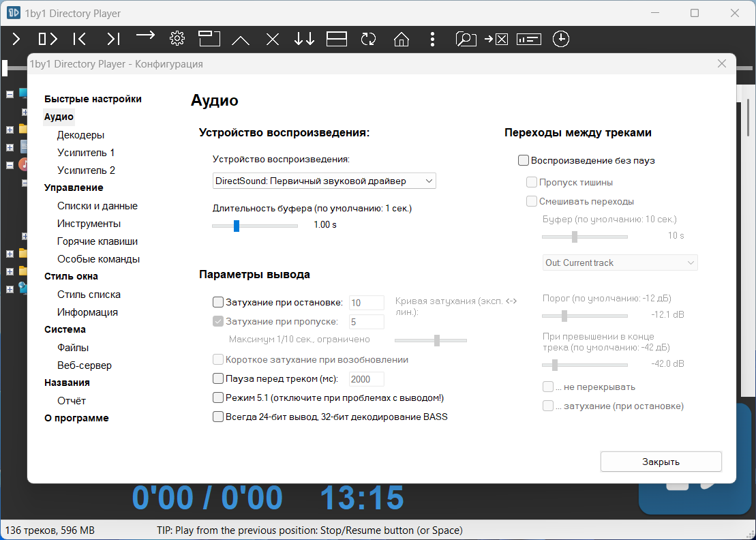Toggle Короткое затухание при возобновлении checkbox
Viewport: 756px width, 540px height.
[x=218, y=359]
